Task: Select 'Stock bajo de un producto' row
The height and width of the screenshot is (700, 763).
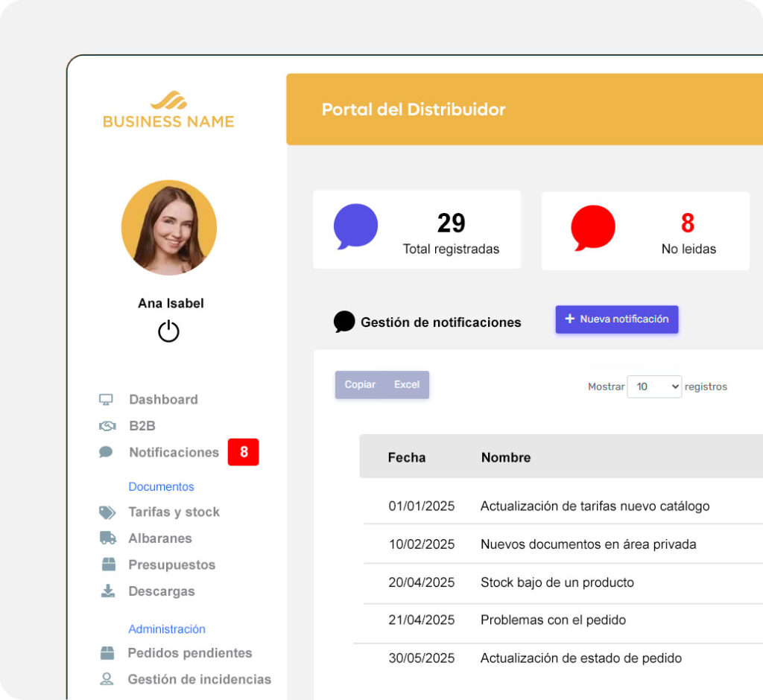Action: click(x=557, y=582)
